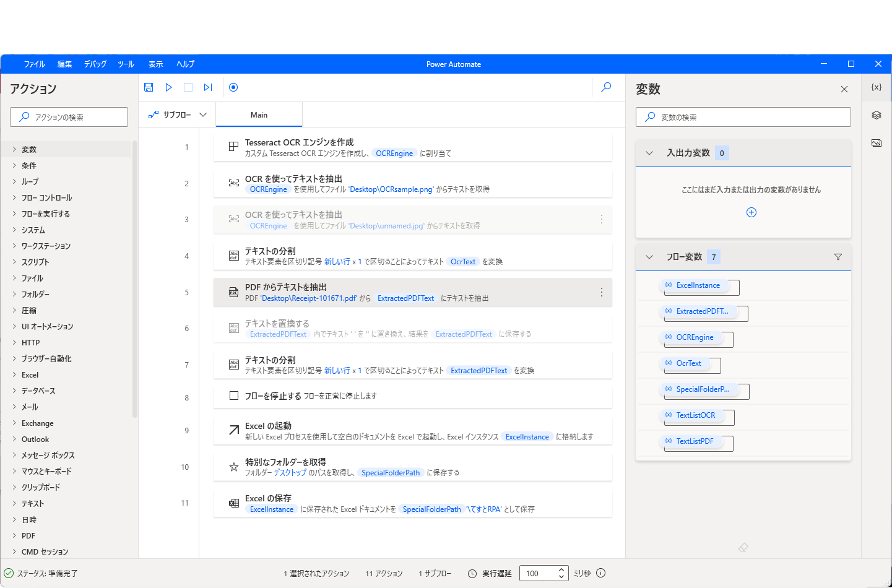Open the ファイル menu
892x588 pixels.
tap(35, 64)
